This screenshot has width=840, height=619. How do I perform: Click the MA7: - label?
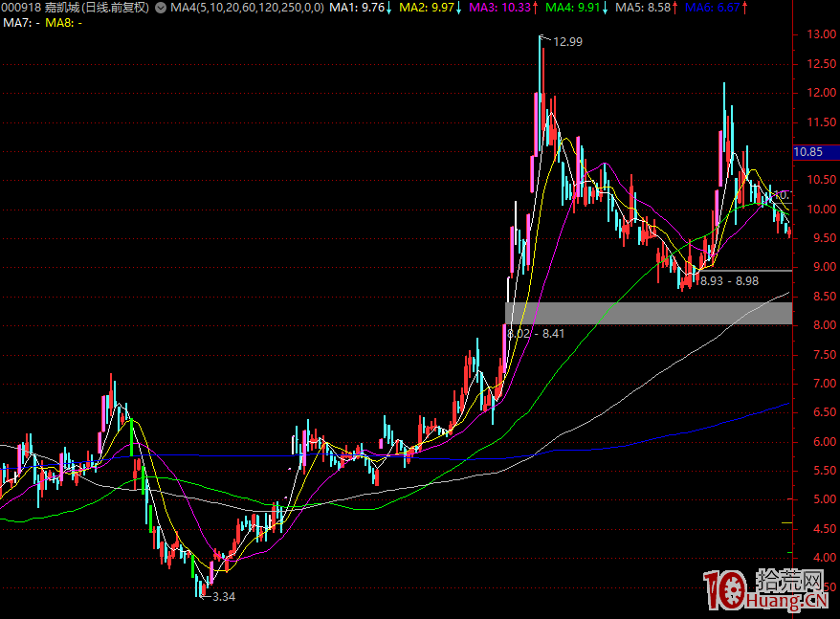click(x=21, y=23)
